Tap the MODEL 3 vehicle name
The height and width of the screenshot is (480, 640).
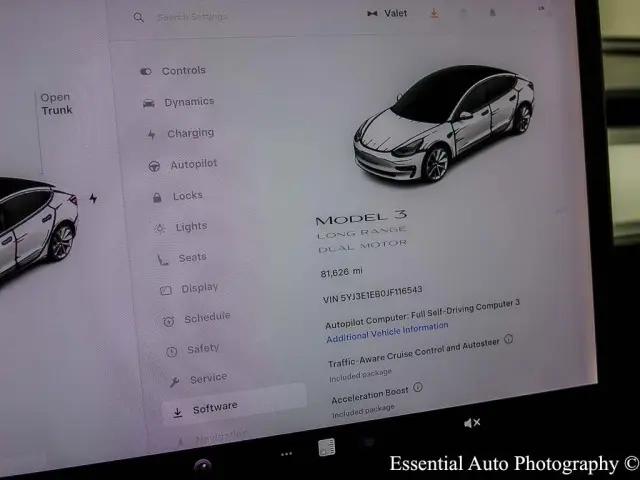361,218
